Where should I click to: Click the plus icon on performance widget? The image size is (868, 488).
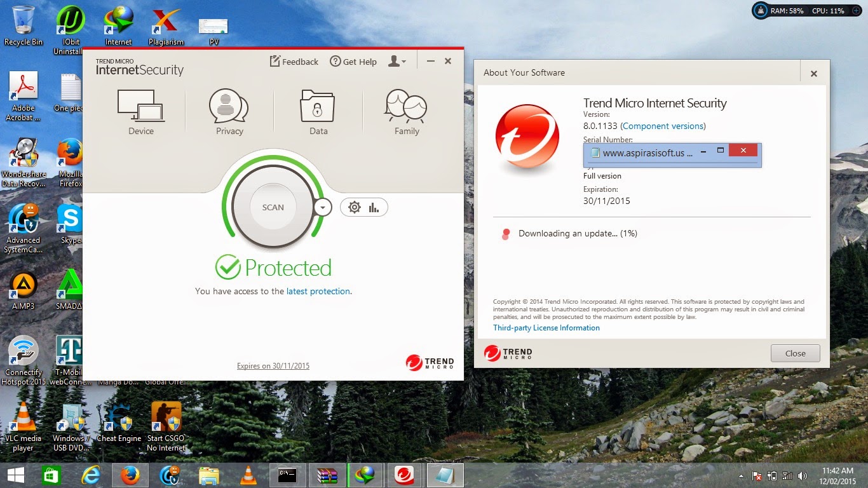(x=855, y=11)
